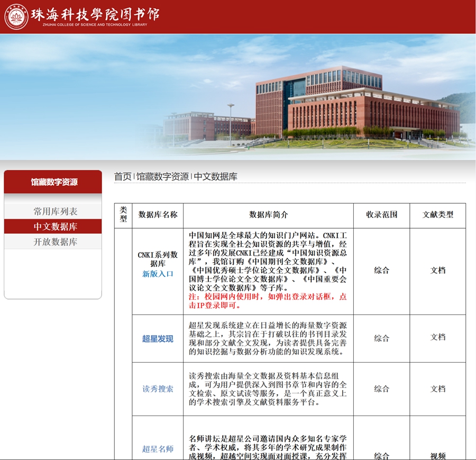Viewport: 476px width, 460px height.
Task: Click the 珠海科技学院图书馆 title in header
Action: tap(95, 14)
